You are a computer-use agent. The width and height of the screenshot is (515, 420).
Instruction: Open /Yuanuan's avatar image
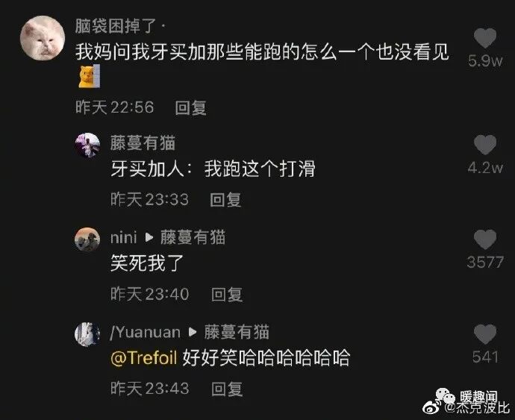tap(87, 334)
